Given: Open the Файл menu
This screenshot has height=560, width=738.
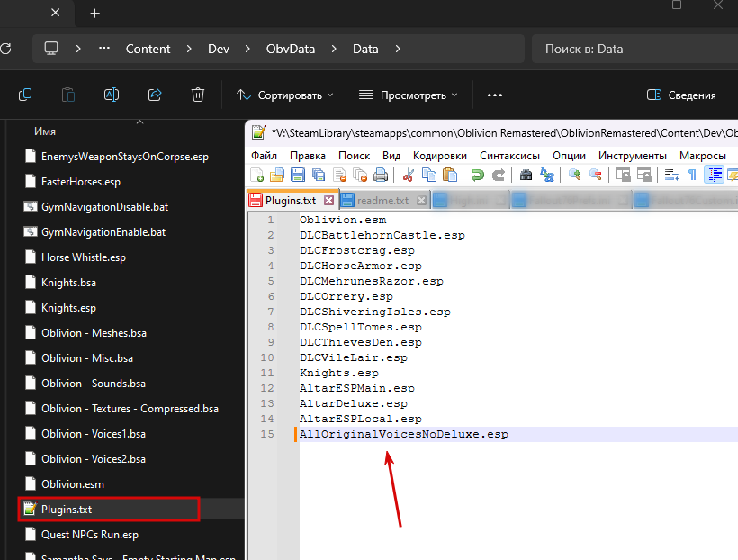Looking at the screenshot, I should coord(264,156).
